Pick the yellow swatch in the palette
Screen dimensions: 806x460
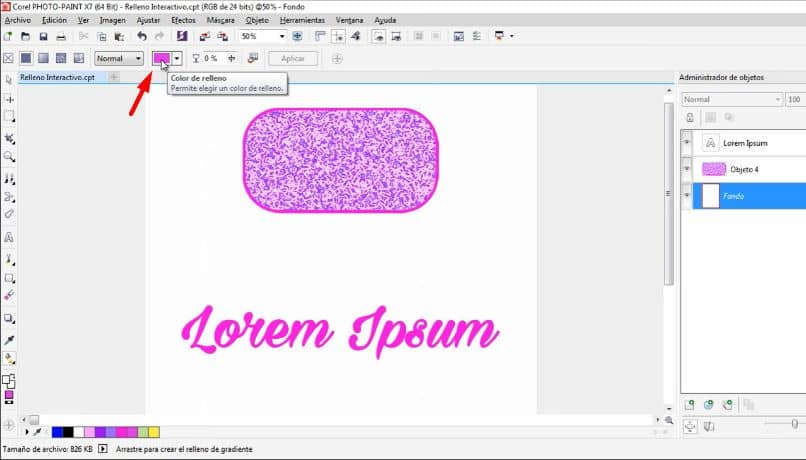tap(154, 432)
